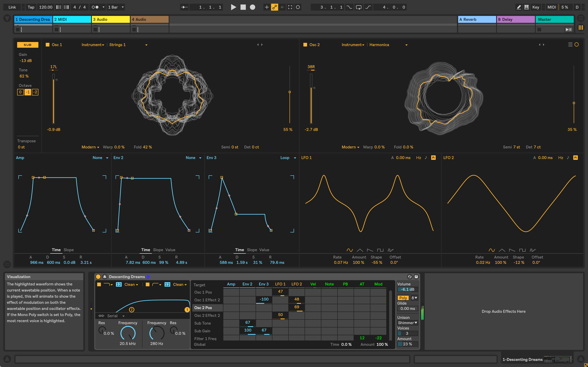588x367 pixels.
Task: Select the square waveform shape for LFO 1
Action: coord(381,250)
